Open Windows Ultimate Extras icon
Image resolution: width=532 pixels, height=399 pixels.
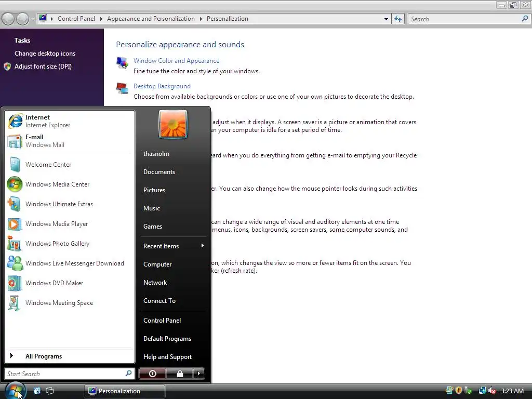click(x=14, y=204)
